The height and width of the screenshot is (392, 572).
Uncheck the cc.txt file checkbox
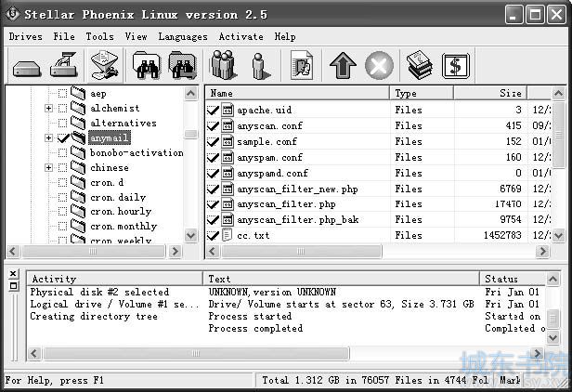[x=213, y=235]
